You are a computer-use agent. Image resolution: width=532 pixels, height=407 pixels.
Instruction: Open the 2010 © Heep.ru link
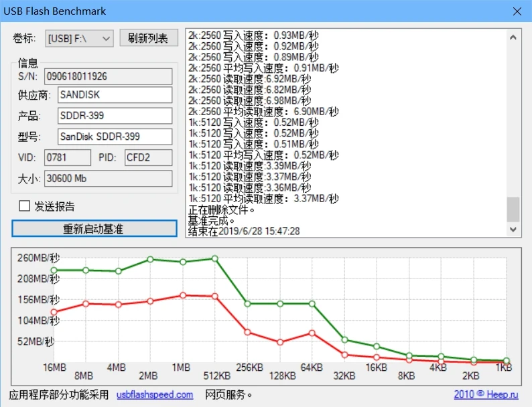click(x=487, y=395)
